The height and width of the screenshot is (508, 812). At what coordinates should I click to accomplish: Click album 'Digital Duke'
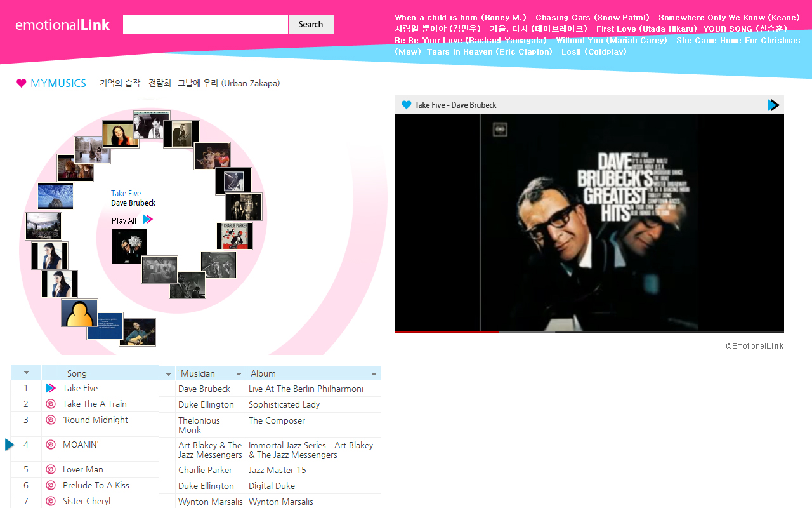pyautogui.click(x=272, y=486)
